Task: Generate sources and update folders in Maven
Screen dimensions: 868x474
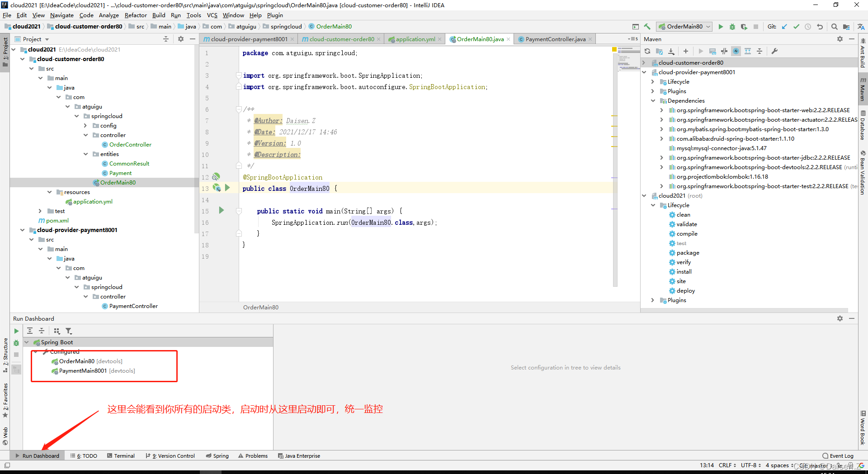Action: (x=659, y=51)
